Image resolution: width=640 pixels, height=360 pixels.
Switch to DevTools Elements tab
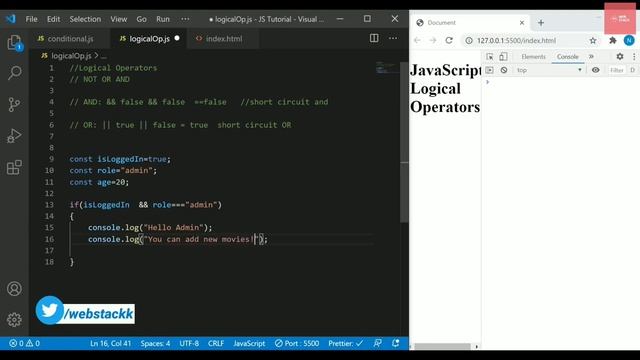click(533, 57)
